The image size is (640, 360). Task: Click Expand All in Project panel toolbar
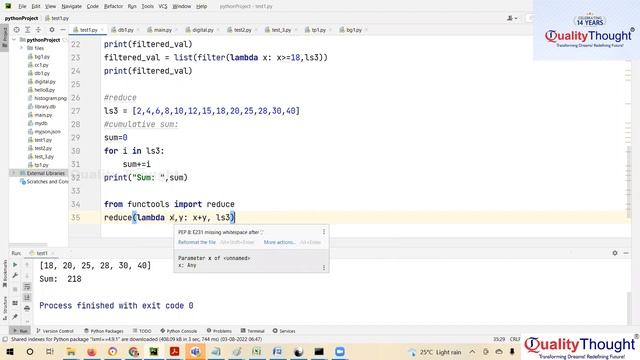[x=27, y=30]
